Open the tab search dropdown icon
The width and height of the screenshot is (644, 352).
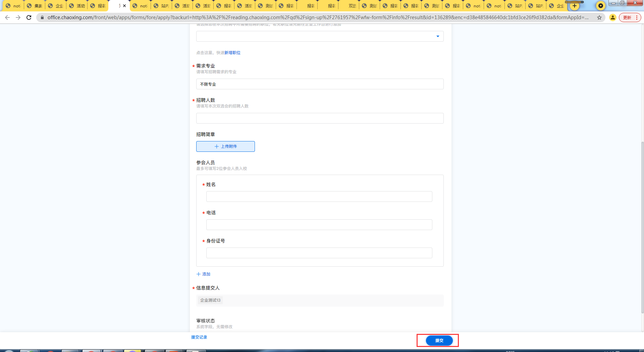pyautogui.click(x=600, y=6)
